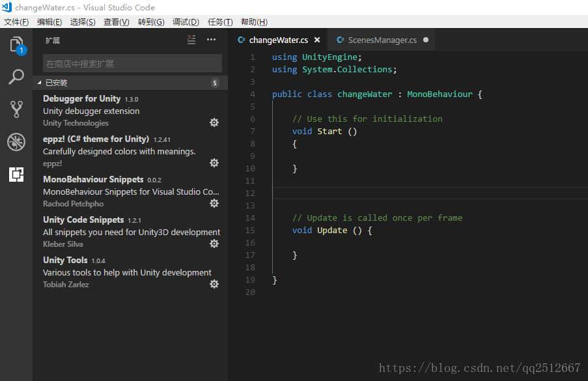
Task: Click 'Carefully designed colors with meanings.' text
Action: coord(119,152)
